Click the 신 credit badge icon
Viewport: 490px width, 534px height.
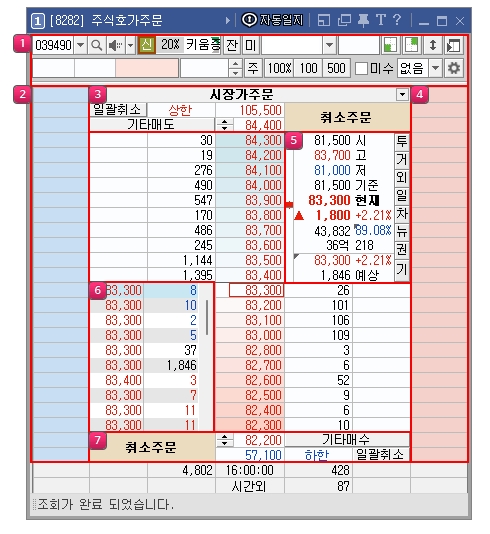(147, 45)
